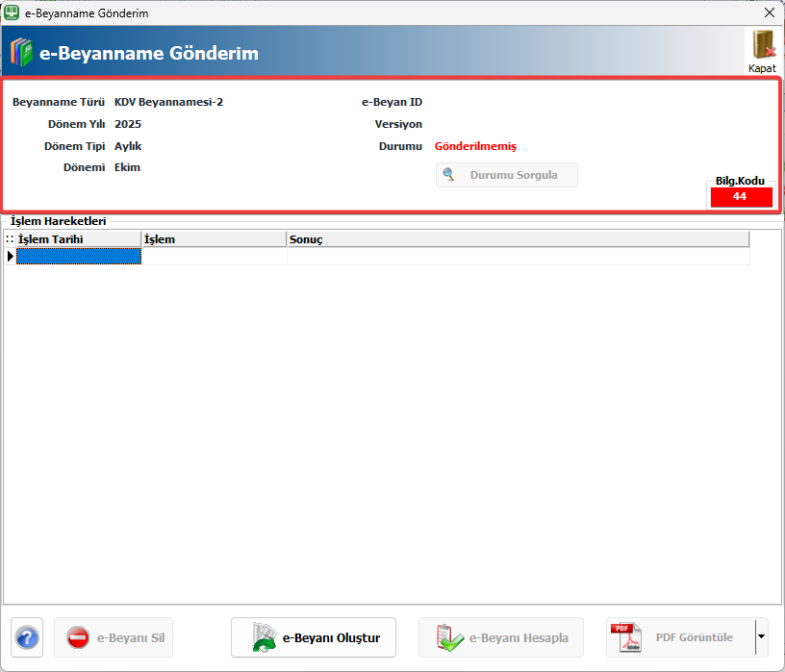Close the e-Beyanname Gönderim window

(769, 12)
